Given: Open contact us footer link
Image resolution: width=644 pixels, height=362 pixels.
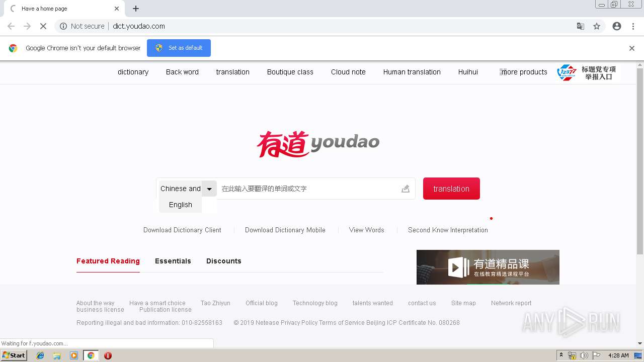Looking at the screenshot, I should tap(422, 303).
